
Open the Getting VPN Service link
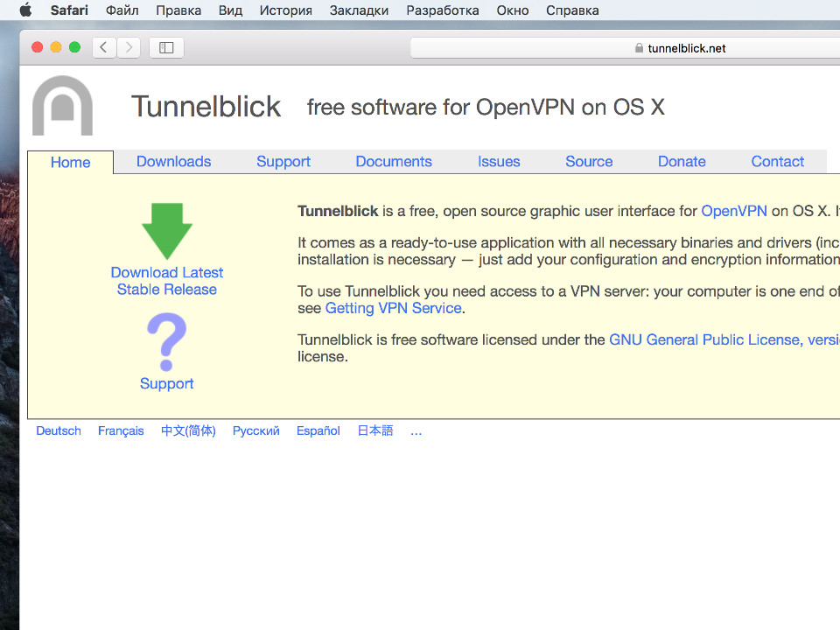393,308
